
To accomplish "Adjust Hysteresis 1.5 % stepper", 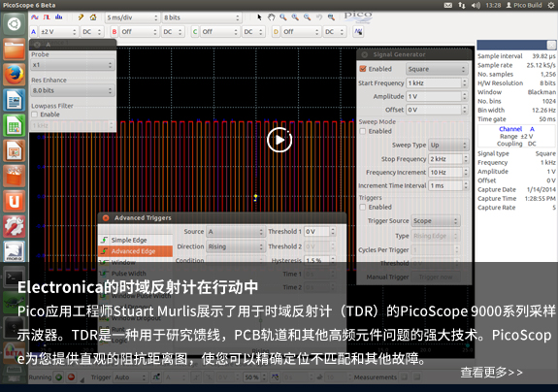I will (333, 260).
